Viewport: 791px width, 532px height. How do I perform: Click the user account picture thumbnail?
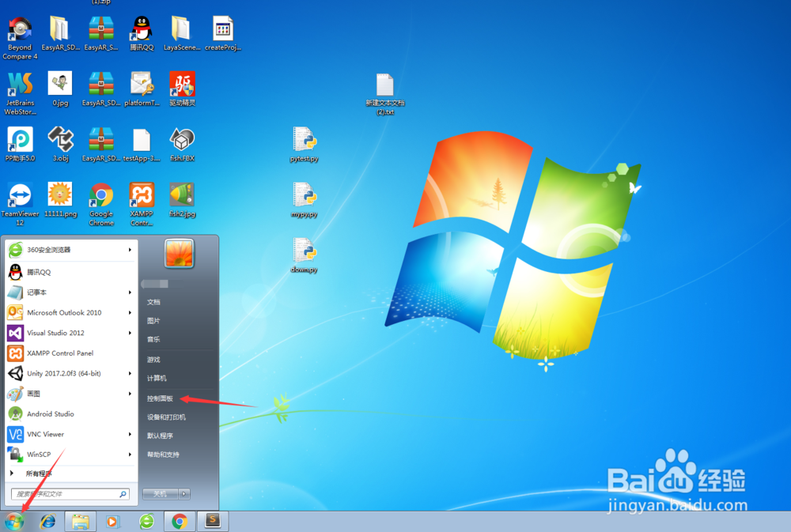tap(179, 253)
